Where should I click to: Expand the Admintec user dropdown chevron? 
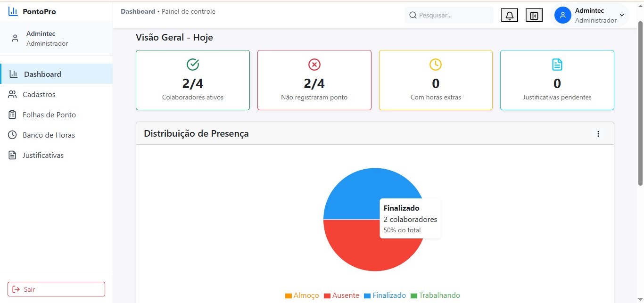click(x=621, y=15)
